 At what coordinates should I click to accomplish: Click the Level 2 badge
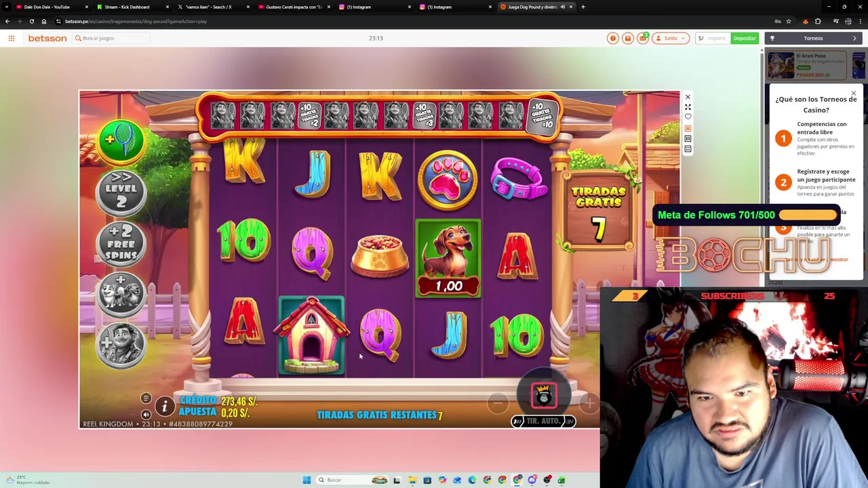(121, 194)
